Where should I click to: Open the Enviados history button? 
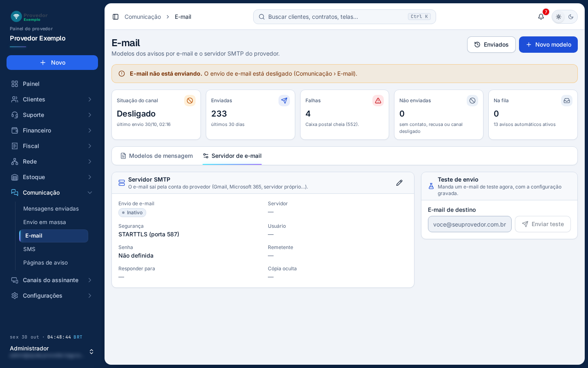coord(491,45)
